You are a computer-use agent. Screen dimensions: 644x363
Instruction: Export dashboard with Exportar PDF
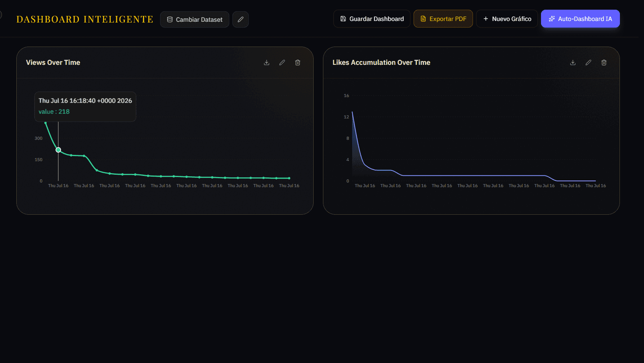point(443,19)
